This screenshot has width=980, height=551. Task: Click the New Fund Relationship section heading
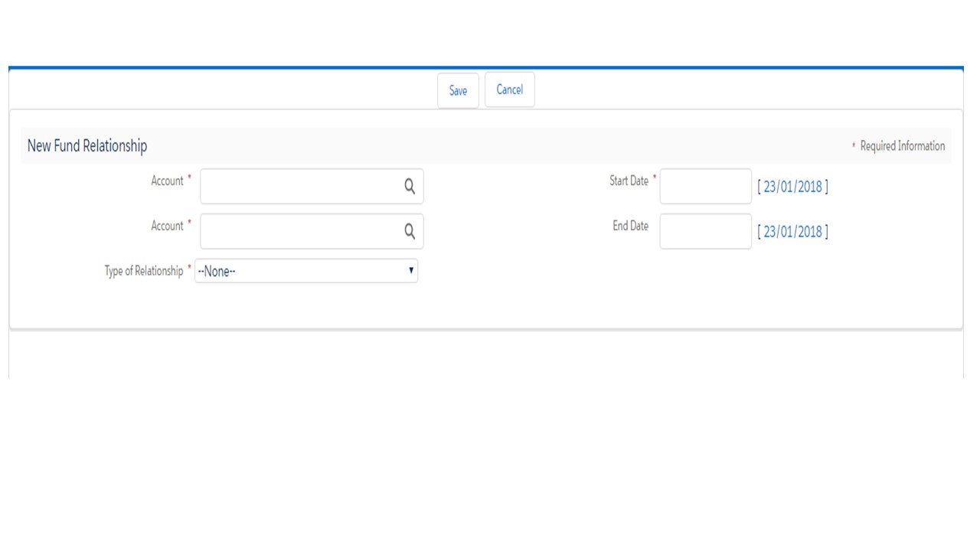tap(87, 145)
